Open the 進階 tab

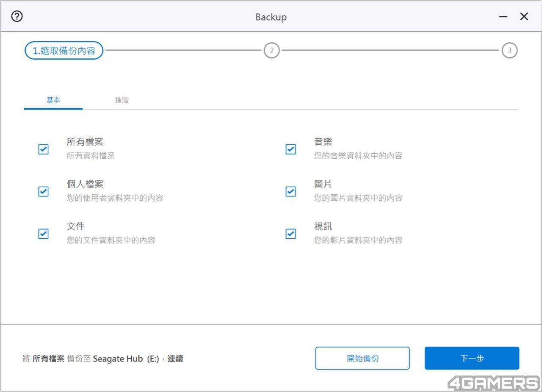tap(122, 100)
